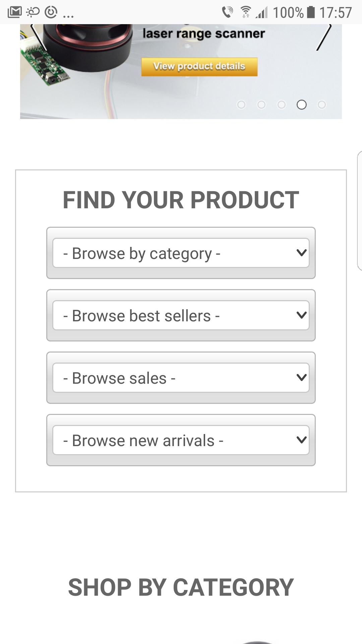The image size is (362, 644).
Task: Open the Browse new arrivals dropdown
Action: click(x=181, y=440)
